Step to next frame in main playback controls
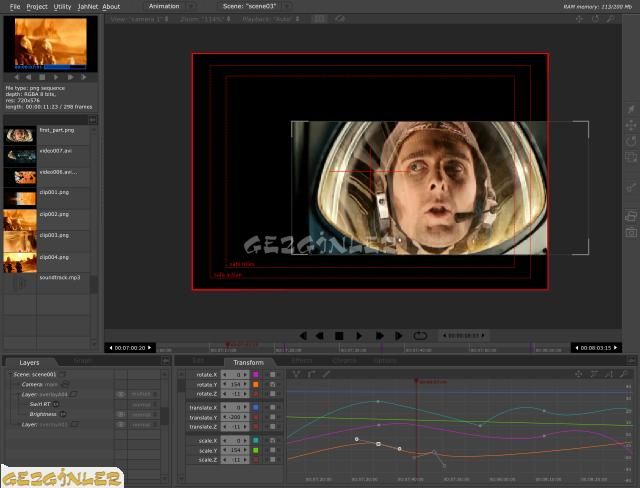The height and width of the screenshot is (488, 640). point(399,336)
